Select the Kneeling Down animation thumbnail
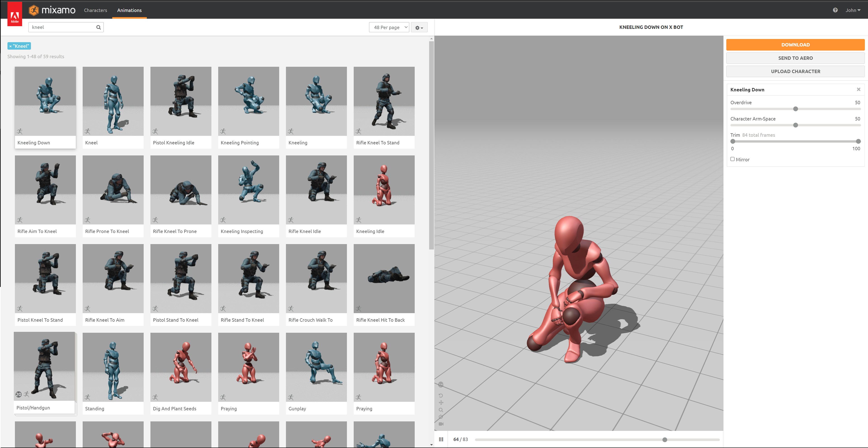This screenshot has height=448, width=868. [45, 101]
